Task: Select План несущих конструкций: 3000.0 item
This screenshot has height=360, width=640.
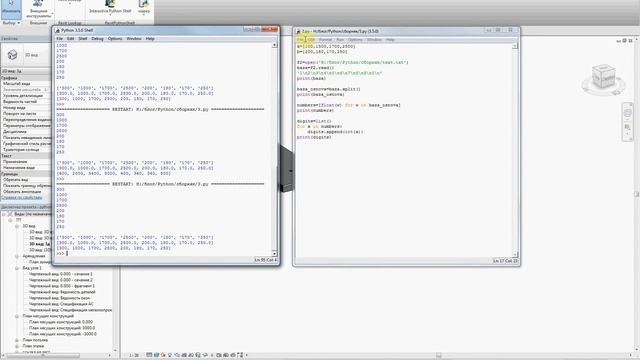Action: tap(62, 328)
